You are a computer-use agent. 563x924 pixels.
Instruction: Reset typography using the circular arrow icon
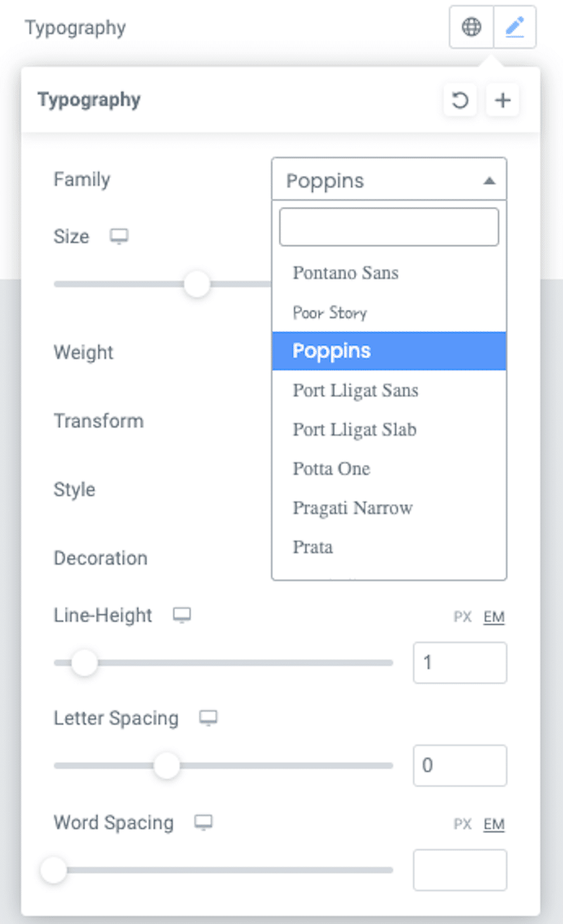click(460, 100)
